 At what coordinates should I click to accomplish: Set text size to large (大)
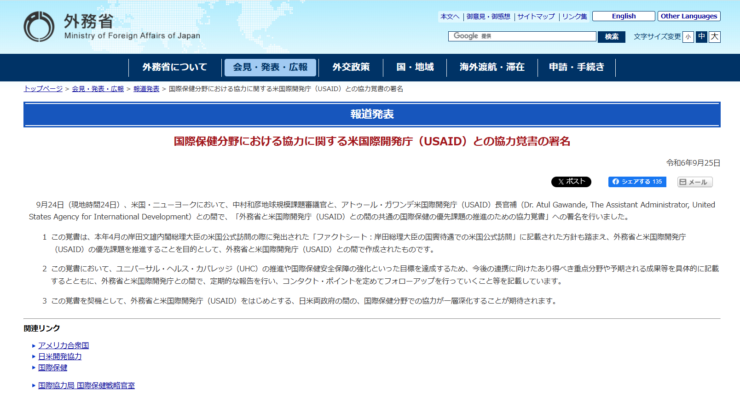[714, 37]
